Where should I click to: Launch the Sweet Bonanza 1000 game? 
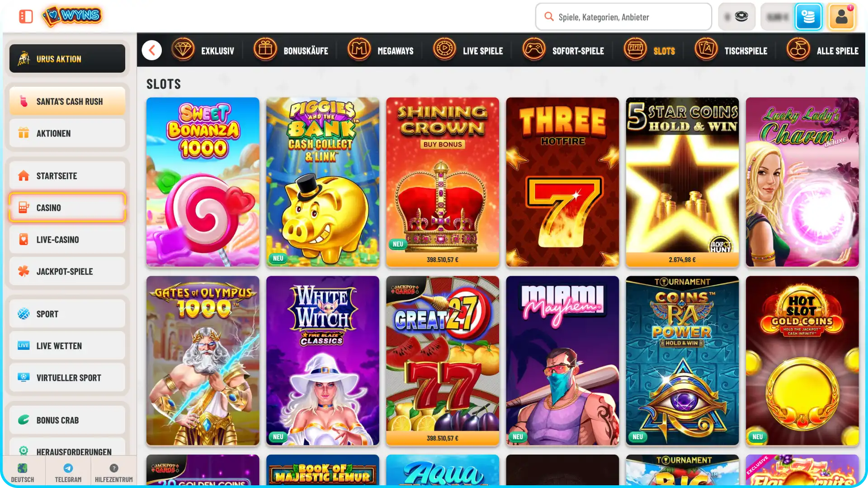203,182
